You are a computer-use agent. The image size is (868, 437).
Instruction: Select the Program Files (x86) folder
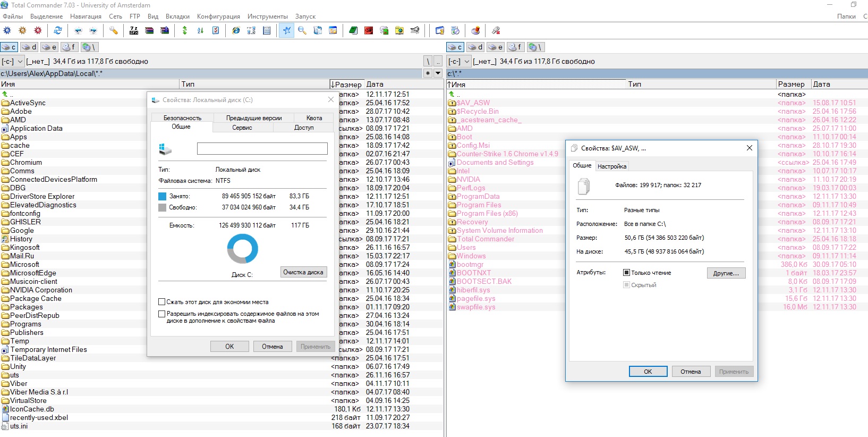tap(487, 213)
